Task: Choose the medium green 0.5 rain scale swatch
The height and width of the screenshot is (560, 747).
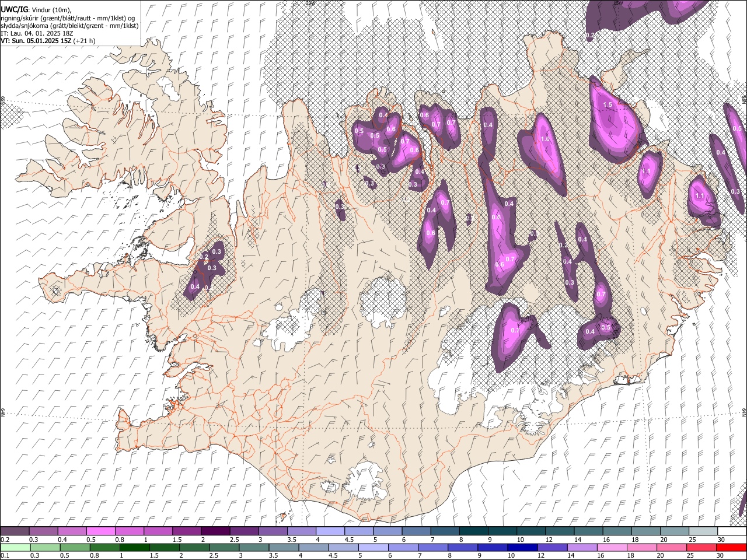Action: click(x=75, y=547)
